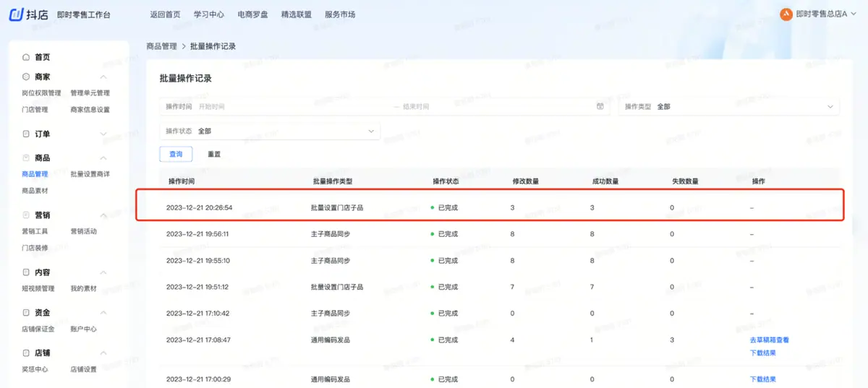Click 商品管理 breadcrumb link

[161, 46]
